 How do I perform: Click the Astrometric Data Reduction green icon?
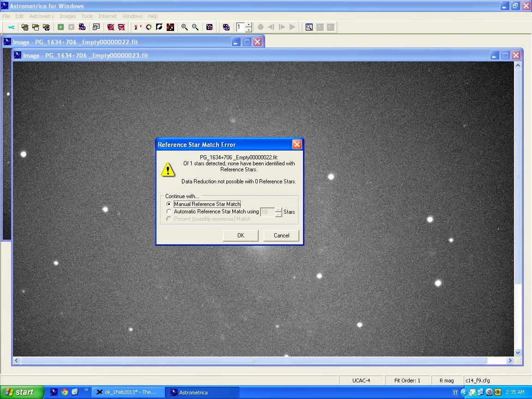point(60,27)
